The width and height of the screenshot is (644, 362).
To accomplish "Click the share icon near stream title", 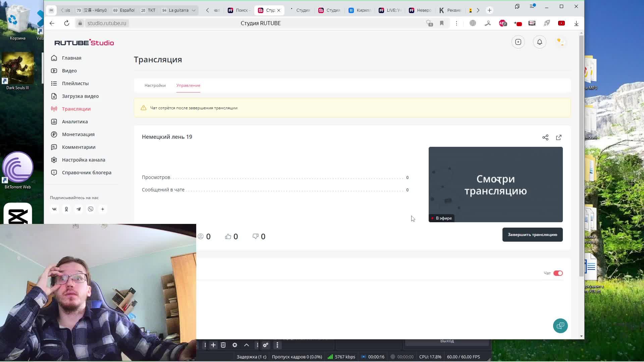I will coord(545,137).
